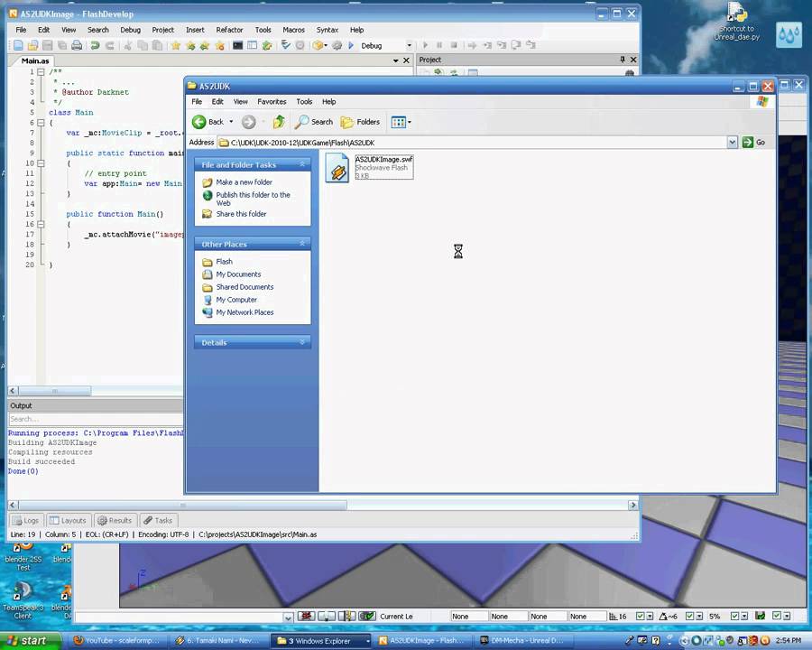Click Make a new folder link
This screenshot has height=650, width=812.
(244, 182)
